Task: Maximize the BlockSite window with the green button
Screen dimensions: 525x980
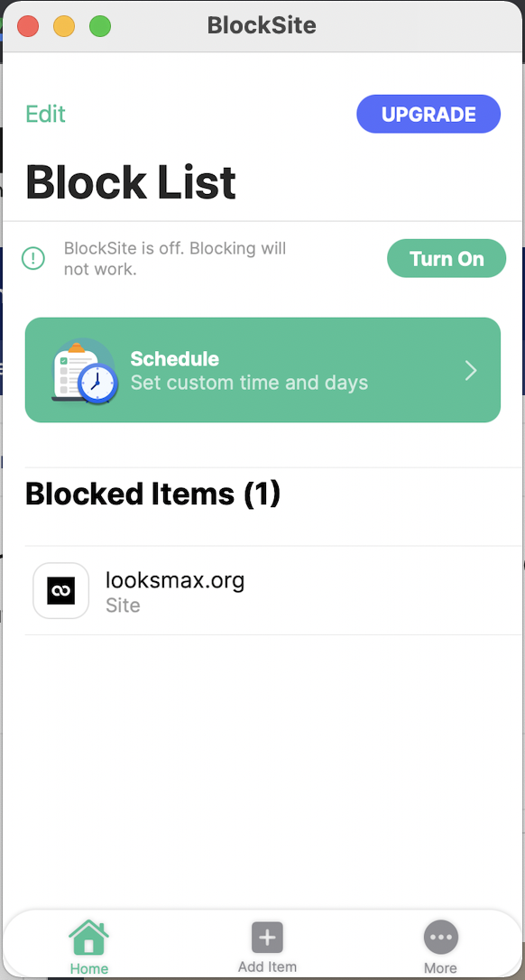Action: (x=100, y=26)
